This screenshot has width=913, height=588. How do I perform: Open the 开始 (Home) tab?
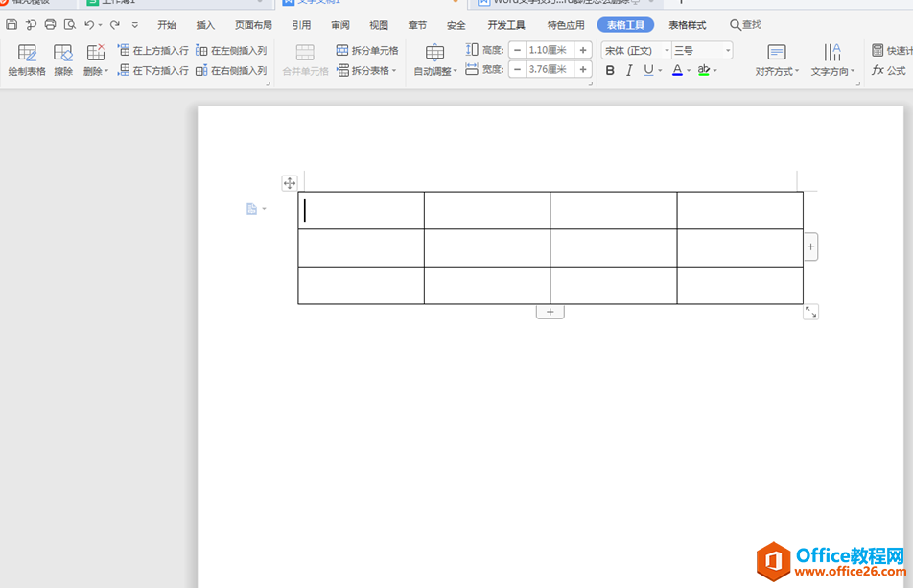pos(167,25)
